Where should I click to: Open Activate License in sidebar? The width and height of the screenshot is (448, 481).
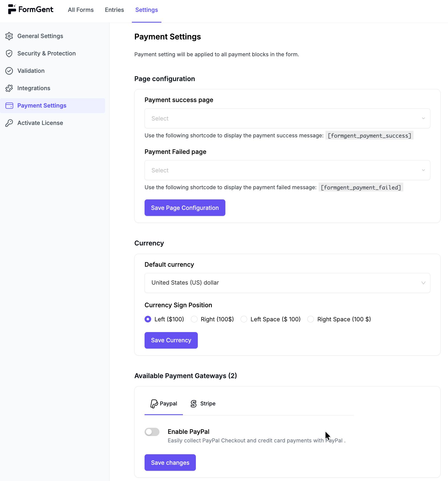(x=52, y=123)
